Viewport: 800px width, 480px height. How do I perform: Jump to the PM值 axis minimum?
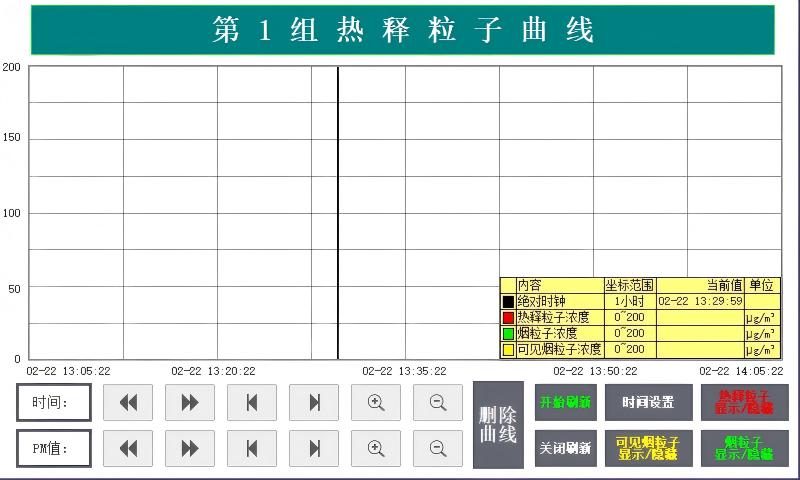[252, 448]
